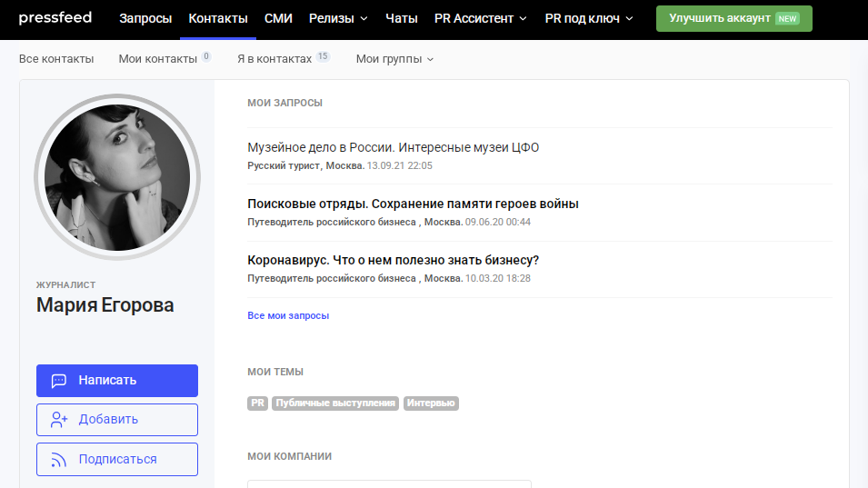Select the Интервью topic tag
868x488 pixels.
(431, 403)
